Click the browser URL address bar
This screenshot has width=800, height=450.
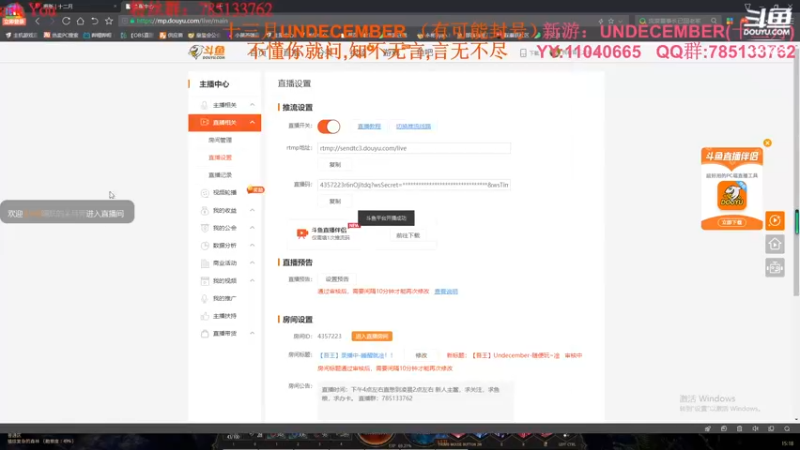357,21
